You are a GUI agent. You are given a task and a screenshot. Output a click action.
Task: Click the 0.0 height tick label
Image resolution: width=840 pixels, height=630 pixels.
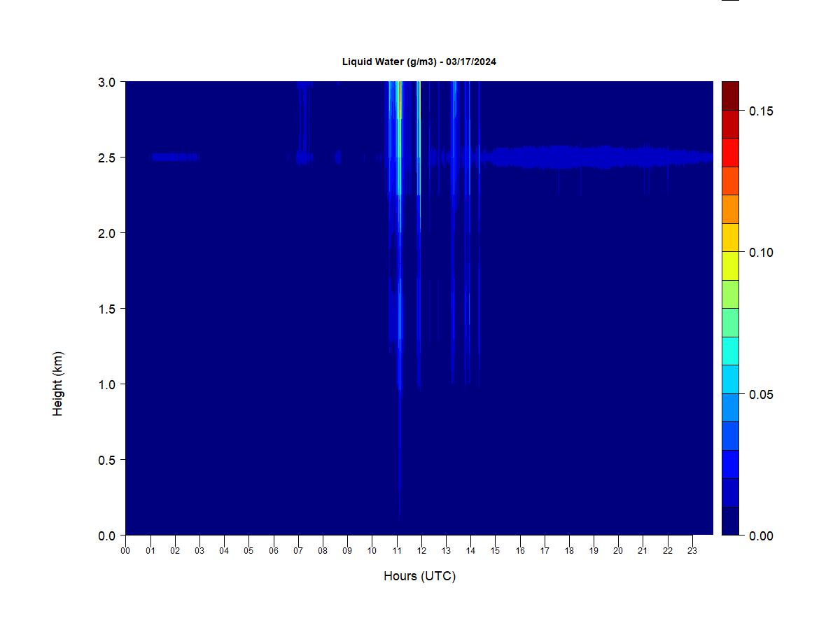107,535
